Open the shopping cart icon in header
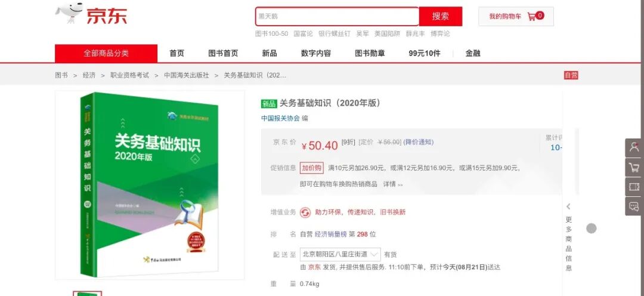This screenshot has width=644, height=296. (x=531, y=17)
